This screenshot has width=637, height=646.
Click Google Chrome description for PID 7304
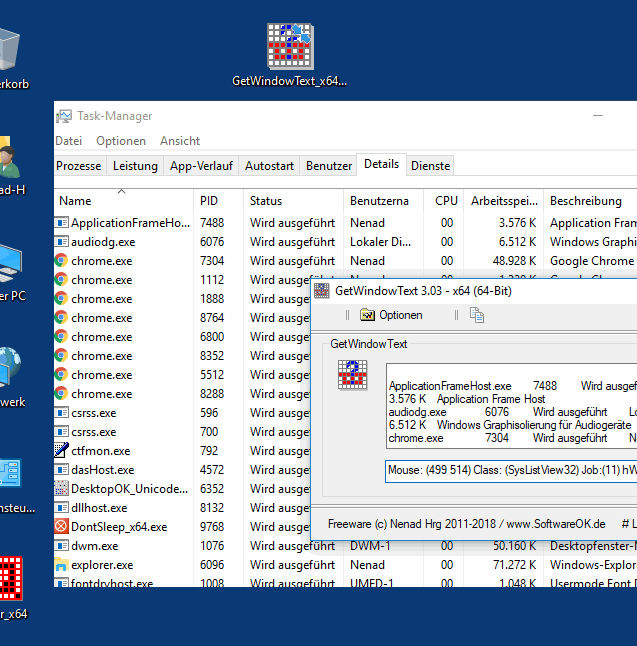(592, 260)
